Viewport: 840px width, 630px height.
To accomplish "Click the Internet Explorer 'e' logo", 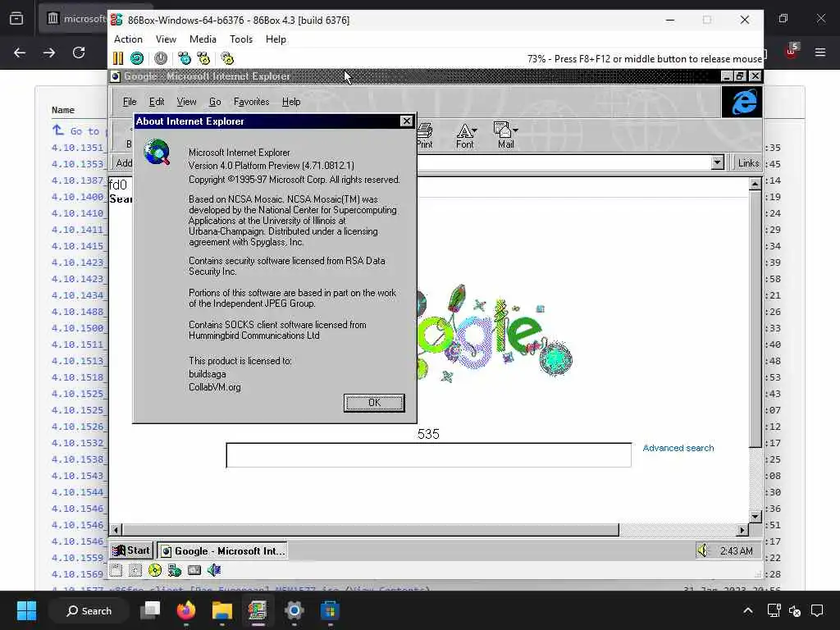I will coord(742,102).
